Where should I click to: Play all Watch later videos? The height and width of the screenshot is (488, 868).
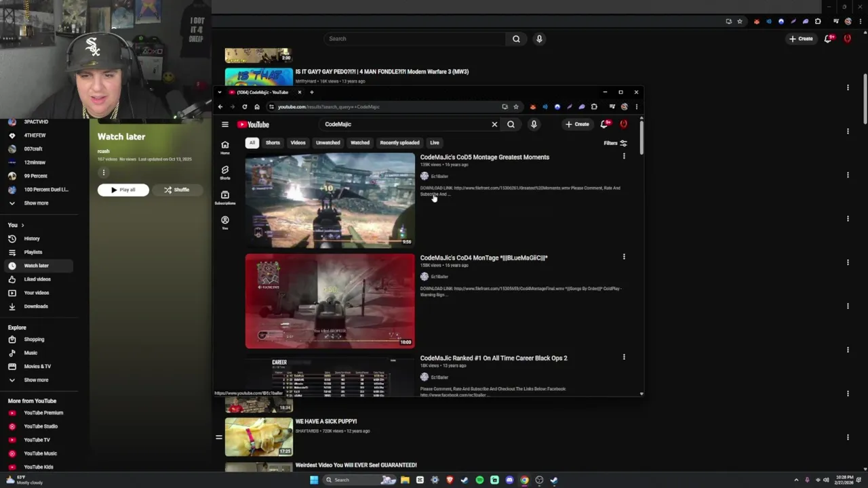(123, 190)
